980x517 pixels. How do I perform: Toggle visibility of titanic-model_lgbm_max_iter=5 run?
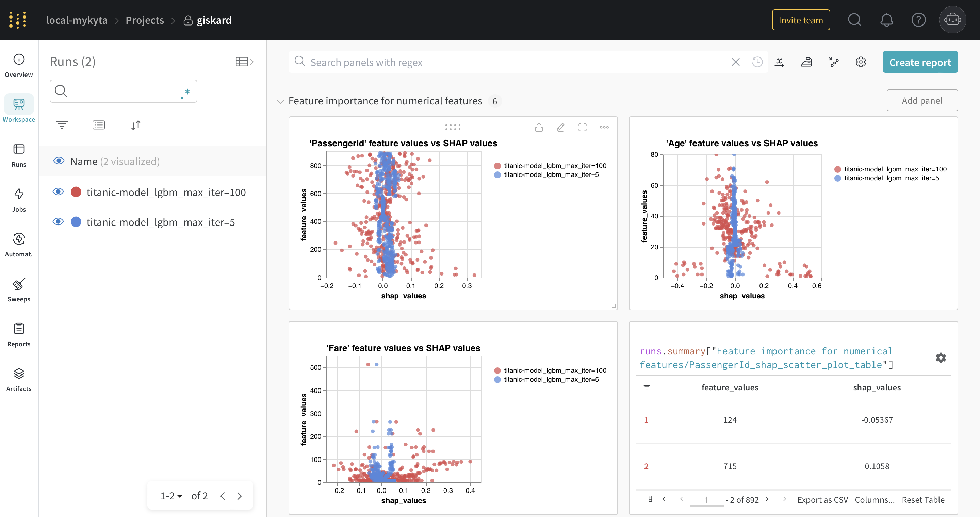point(58,222)
